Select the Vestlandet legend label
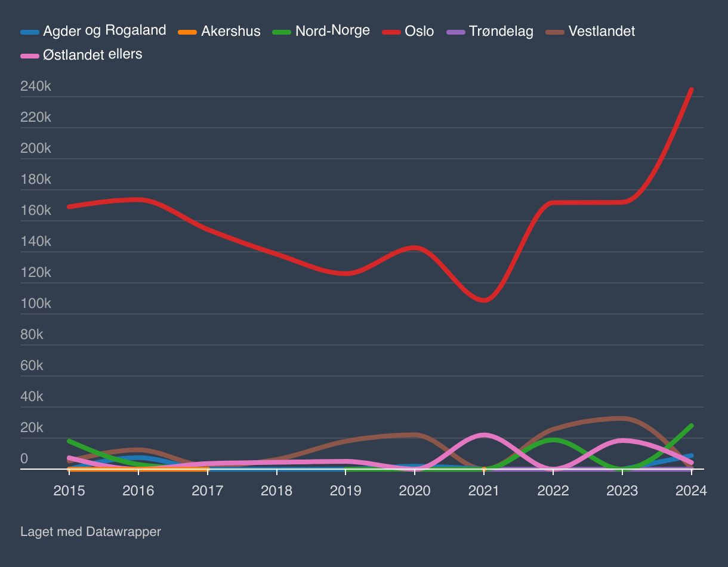The height and width of the screenshot is (567, 728). tap(601, 31)
